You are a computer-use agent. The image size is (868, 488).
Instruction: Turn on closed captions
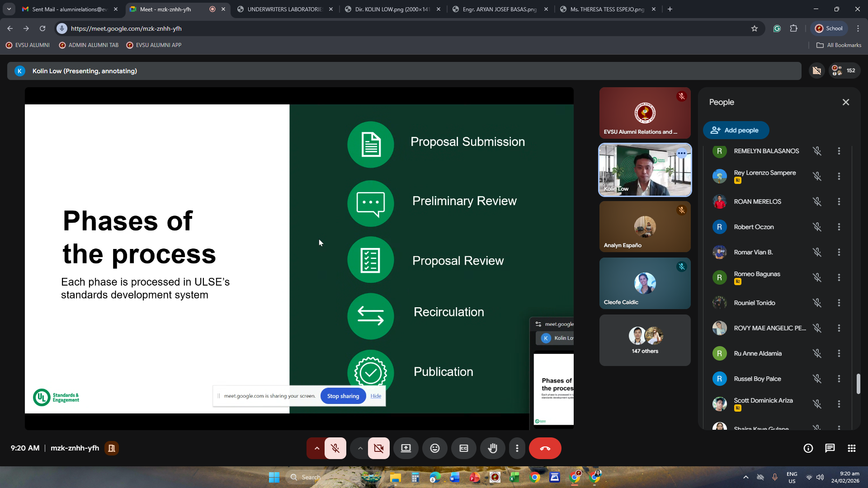coord(463,448)
